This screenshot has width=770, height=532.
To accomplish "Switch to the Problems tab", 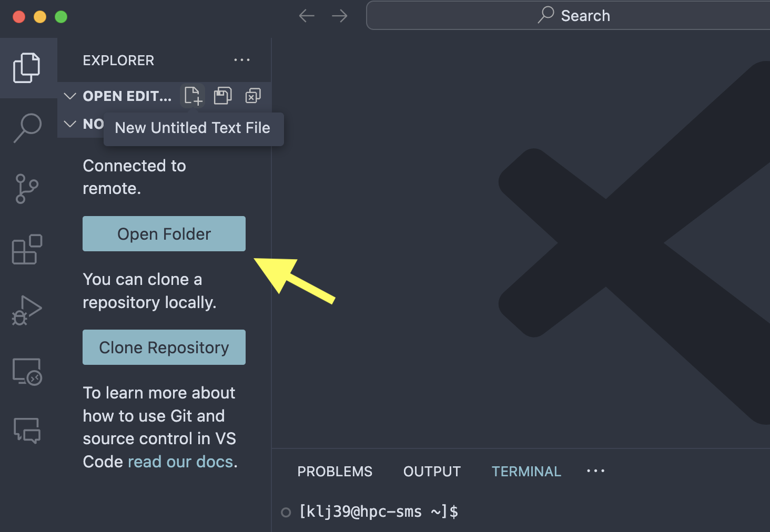I will click(x=335, y=471).
